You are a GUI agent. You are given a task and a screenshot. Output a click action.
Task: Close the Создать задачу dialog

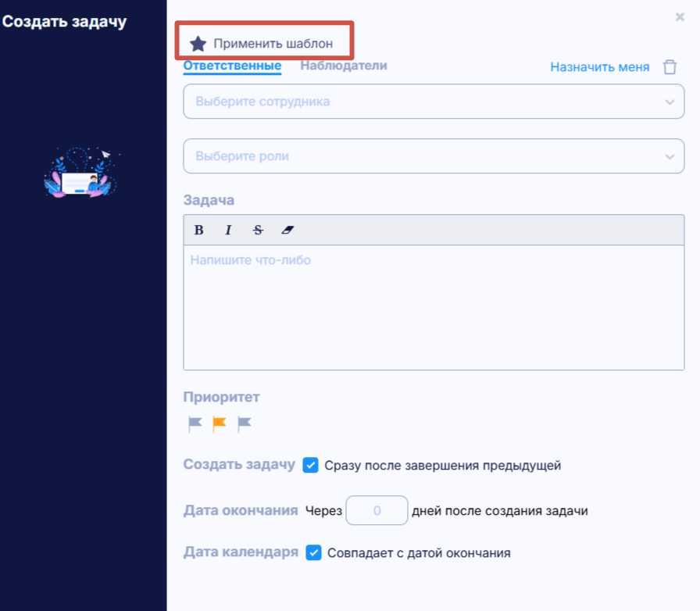click(x=680, y=17)
